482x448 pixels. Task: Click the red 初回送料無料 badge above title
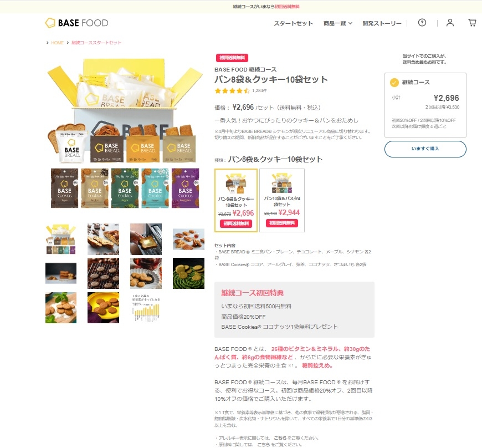point(232,58)
